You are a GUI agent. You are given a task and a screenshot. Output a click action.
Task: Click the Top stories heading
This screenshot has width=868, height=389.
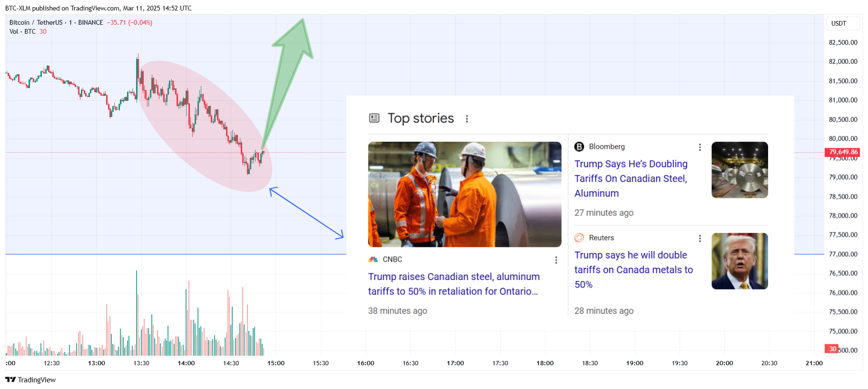[421, 118]
